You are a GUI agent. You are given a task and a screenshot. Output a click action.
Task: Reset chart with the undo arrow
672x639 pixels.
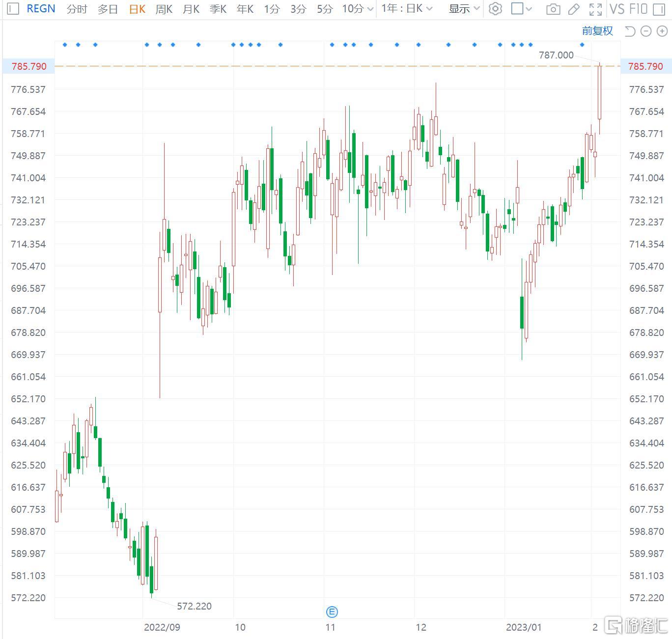(630, 31)
